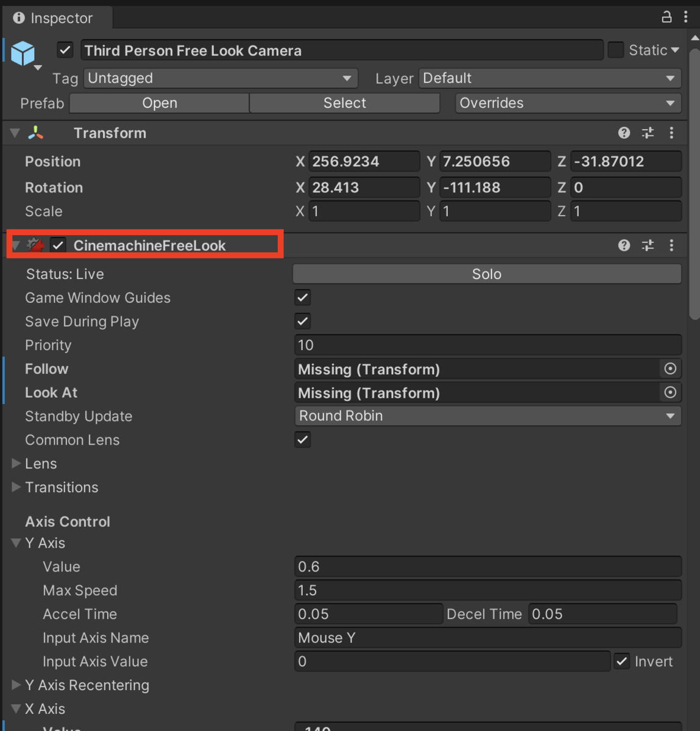Click the Rotation Z field
Screen dimensions: 700x731
pyautogui.click(x=626, y=188)
